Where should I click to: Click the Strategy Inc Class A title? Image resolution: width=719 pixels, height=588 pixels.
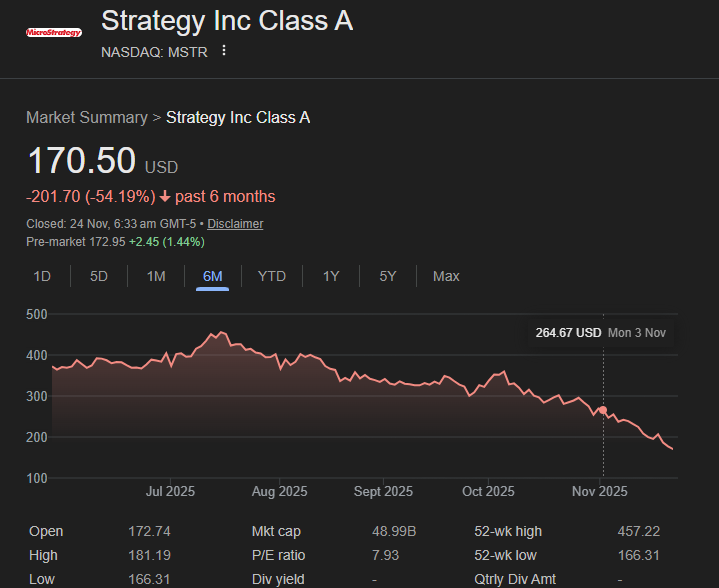pyautogui.click(x=227, y=20)
